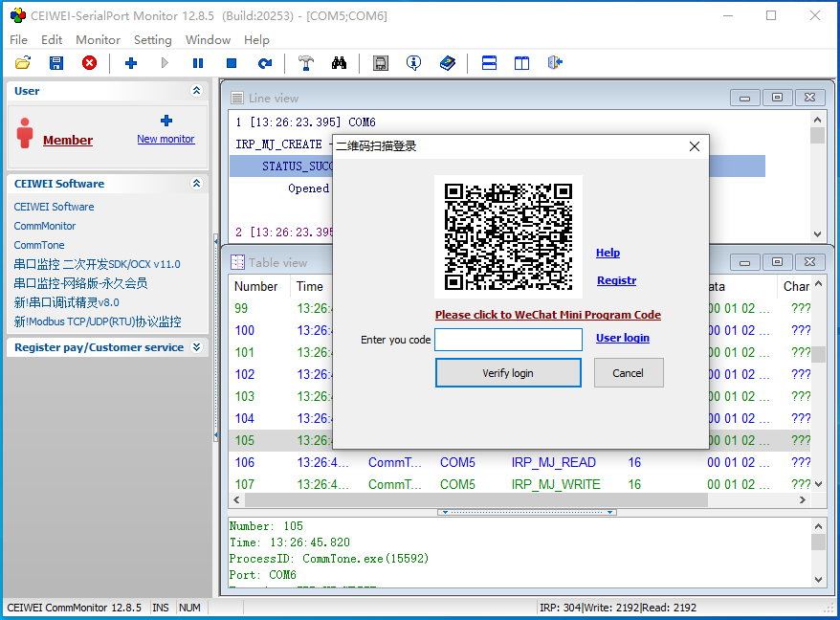Image resolution: width=840 pixels, height=620 pixels.
Task: Click the red X delete toolbar icon
Action: point(89,63)
